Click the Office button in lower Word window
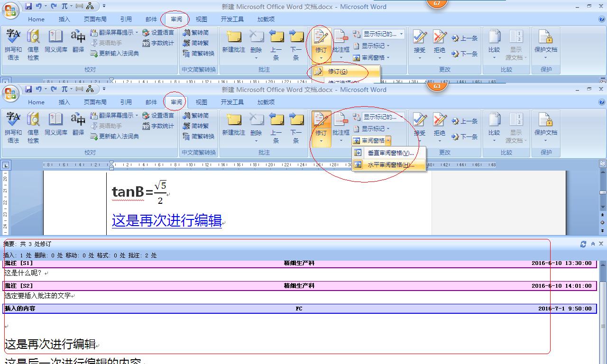Viewport: 607px width, 364px height. (x=10, y=93)
